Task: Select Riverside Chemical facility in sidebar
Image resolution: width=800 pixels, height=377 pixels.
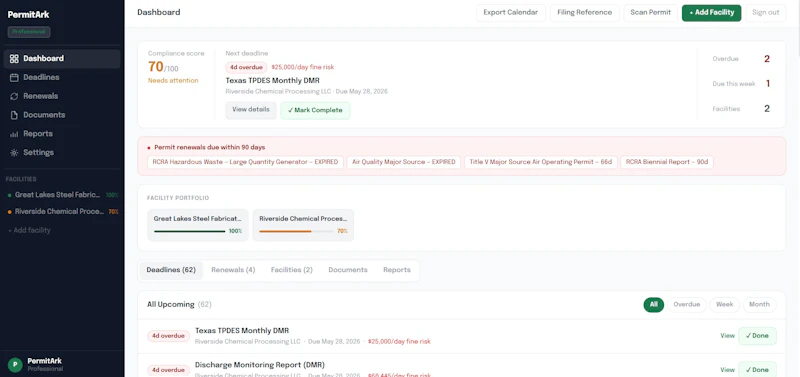Action: pyautogui.click(x=62, y=211)
